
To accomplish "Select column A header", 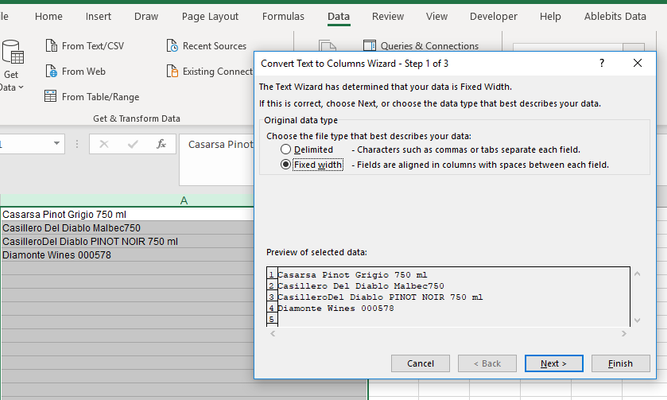I will pos(184,200).
